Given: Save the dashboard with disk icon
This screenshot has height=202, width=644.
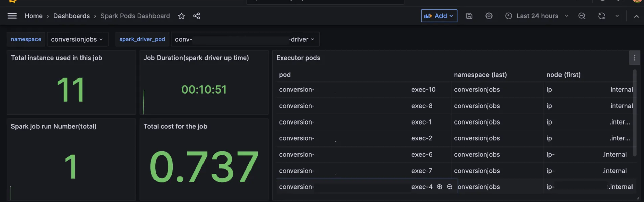Looking at the screenshot, I should pos(469,16).
